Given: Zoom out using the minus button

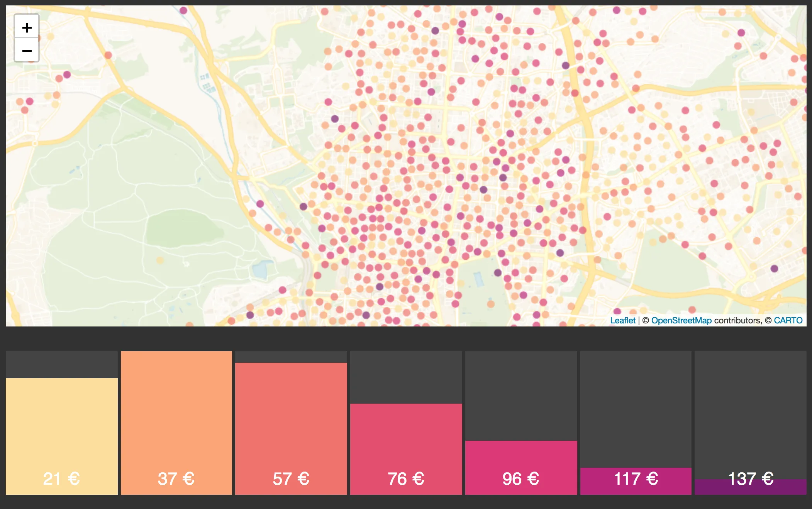Looking at the screenshot, I should pyautogui.click(x=27, y=51).
